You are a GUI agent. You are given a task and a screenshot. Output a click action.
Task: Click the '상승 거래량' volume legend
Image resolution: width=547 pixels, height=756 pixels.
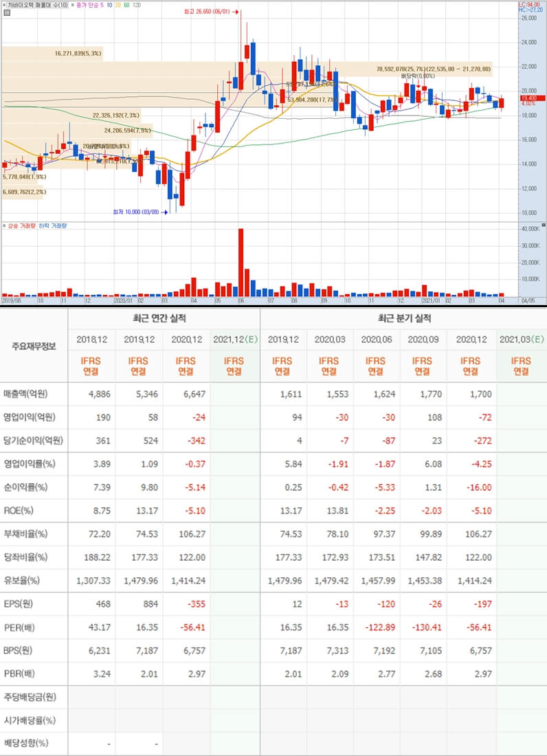(x=21, y=225)
